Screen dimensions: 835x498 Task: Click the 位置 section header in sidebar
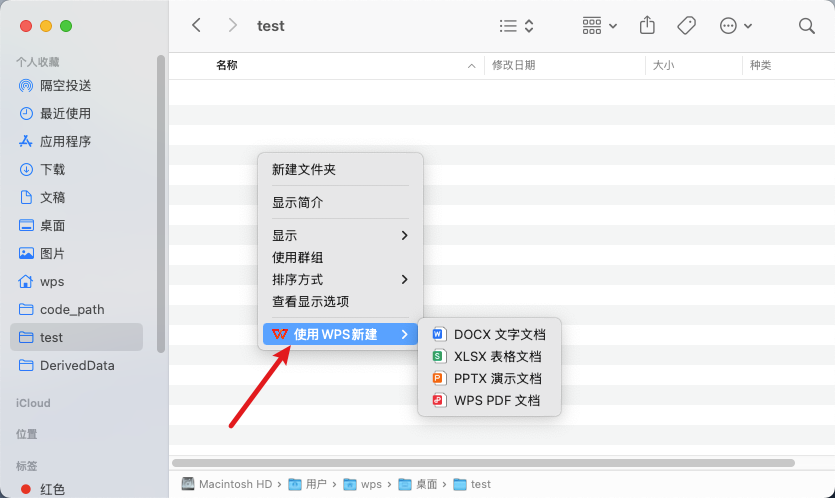tap(27, 434)
